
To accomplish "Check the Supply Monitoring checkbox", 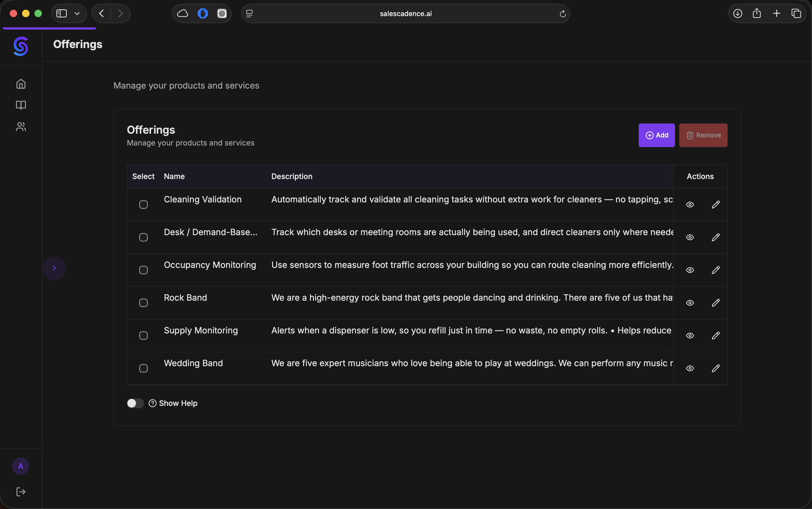I will 143,335.
